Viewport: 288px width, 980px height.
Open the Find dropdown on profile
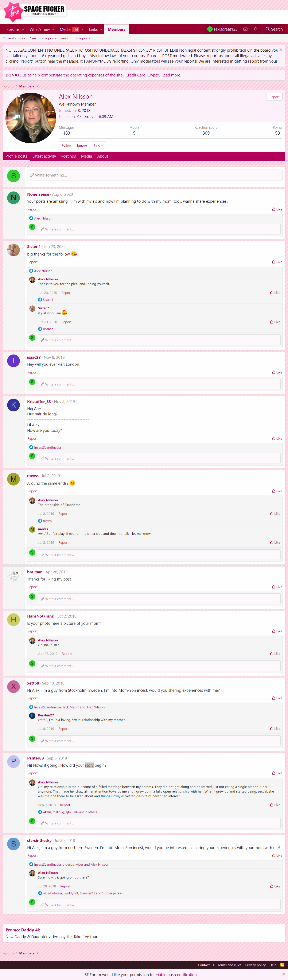pos(98,145)
